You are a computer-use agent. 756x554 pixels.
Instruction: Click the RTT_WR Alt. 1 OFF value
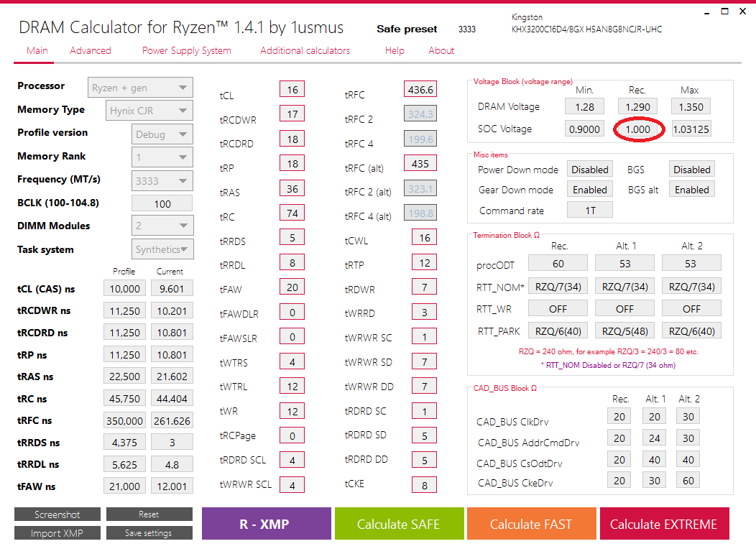(625, 308)
